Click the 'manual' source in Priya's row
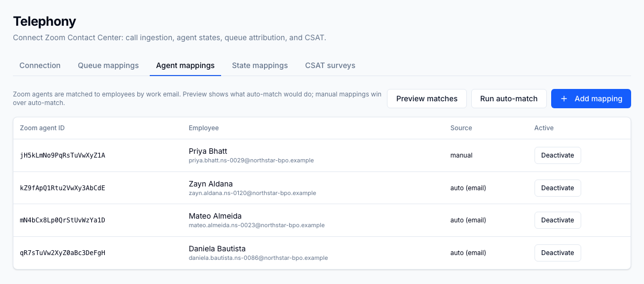Screen dimensions: 644x284 [462, 155]
